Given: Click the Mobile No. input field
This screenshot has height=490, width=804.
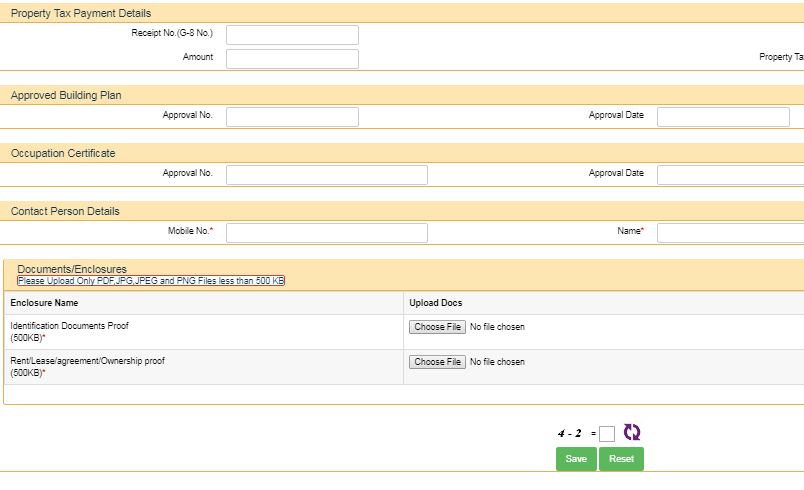Looking at the screenshot, I should coord(326,233).
